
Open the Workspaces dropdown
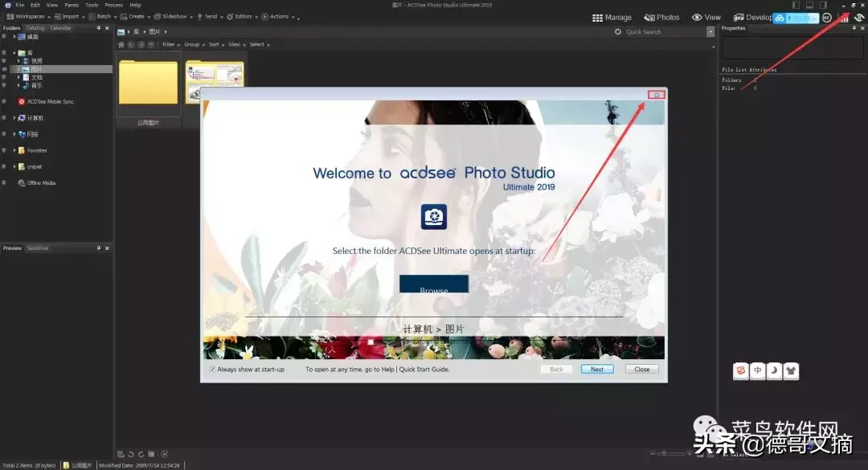29,17
